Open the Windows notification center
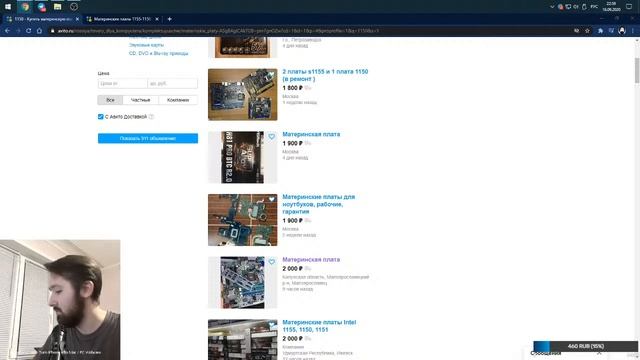The width and height of the screenshot is (640, 360). coord(629,7)
